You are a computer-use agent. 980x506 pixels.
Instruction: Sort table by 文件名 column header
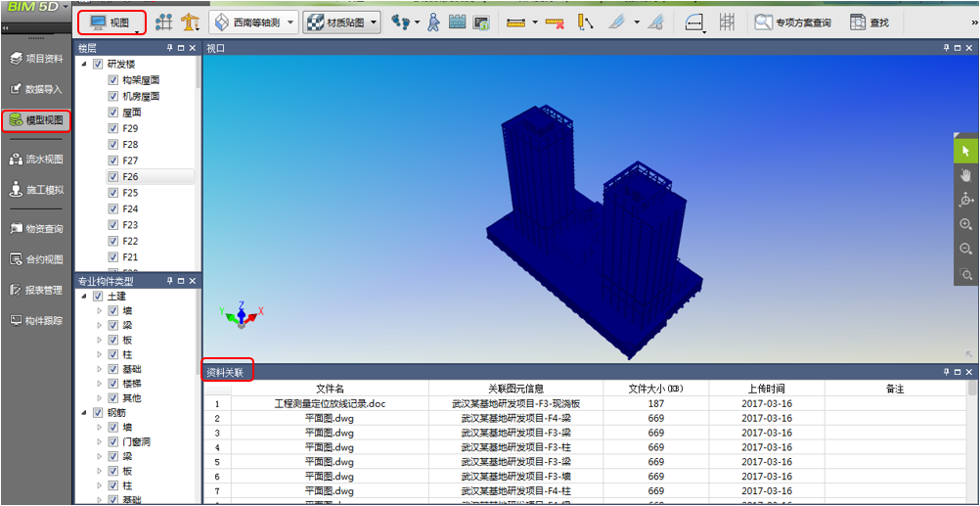[x=330, y=389]
